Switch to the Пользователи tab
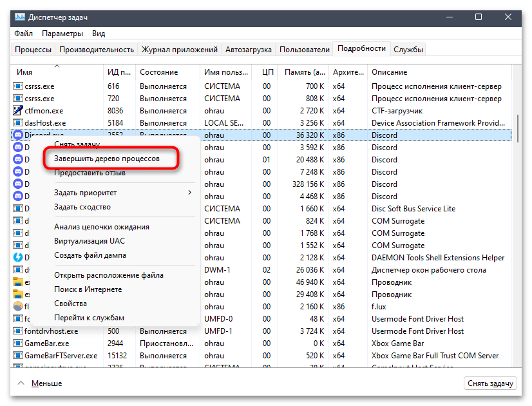 tap(305, 50)
